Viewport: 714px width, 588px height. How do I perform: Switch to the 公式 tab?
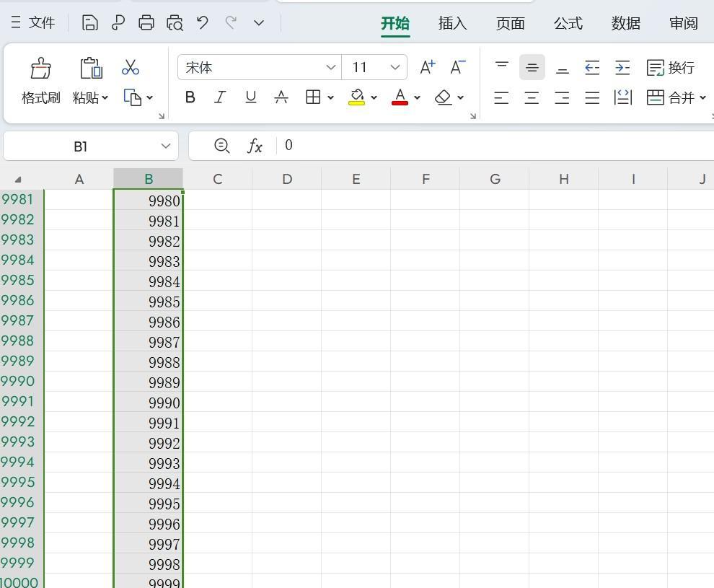[568, 23]
